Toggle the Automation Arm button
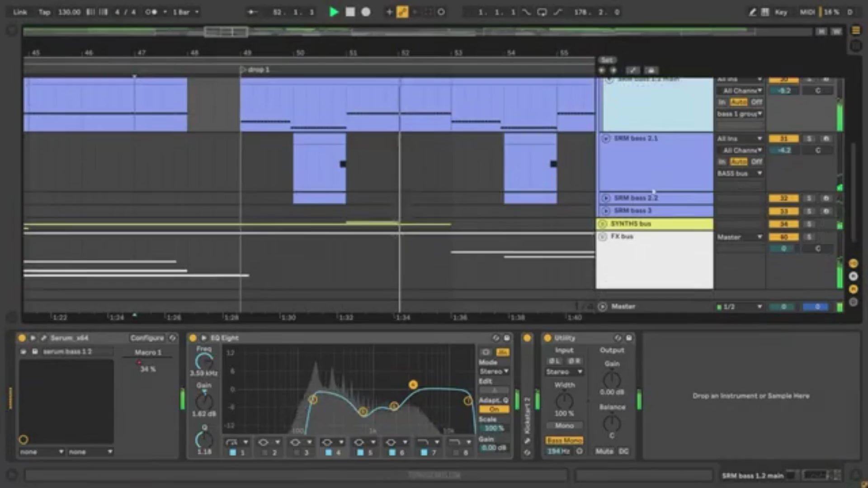 (402, 12)
